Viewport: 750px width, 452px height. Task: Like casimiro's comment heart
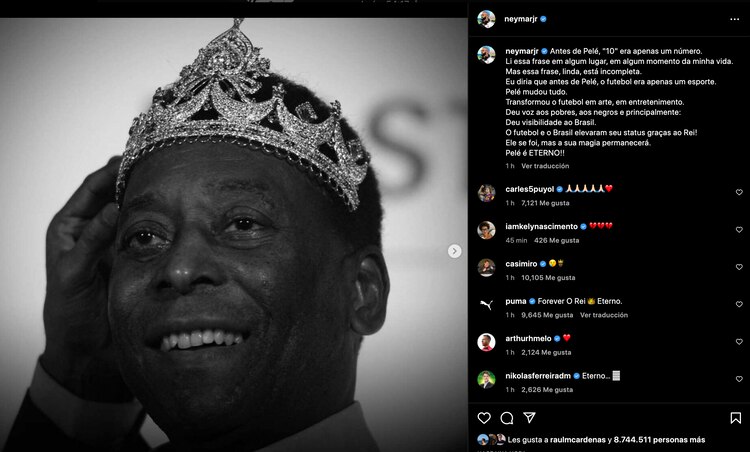pos(739,267)
